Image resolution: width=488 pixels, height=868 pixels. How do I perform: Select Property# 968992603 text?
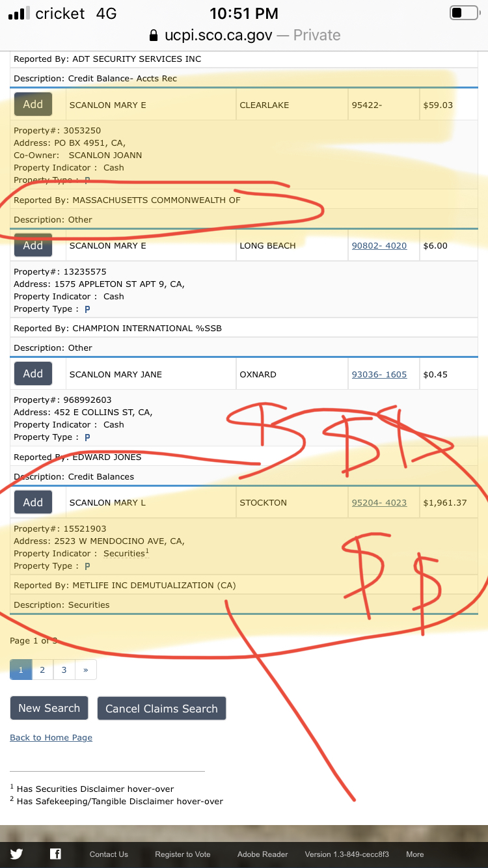(x=62, y=400)
